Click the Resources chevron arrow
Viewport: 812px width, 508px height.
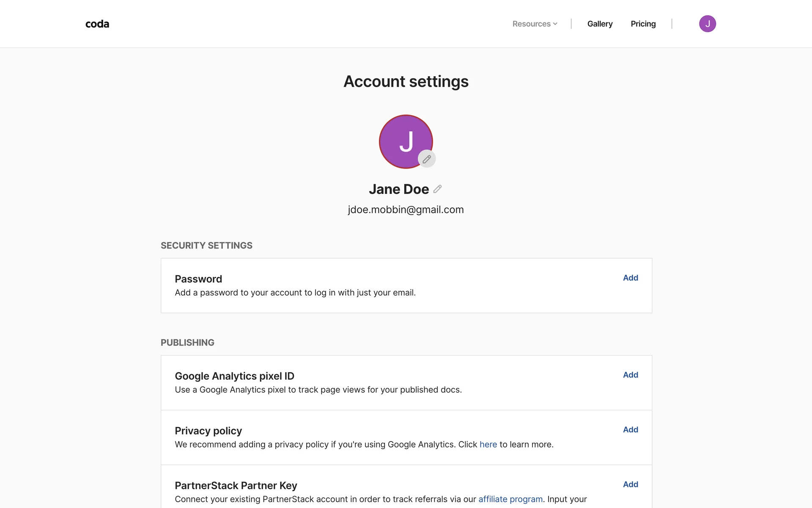pyautogui.click(x=555, y=24)
